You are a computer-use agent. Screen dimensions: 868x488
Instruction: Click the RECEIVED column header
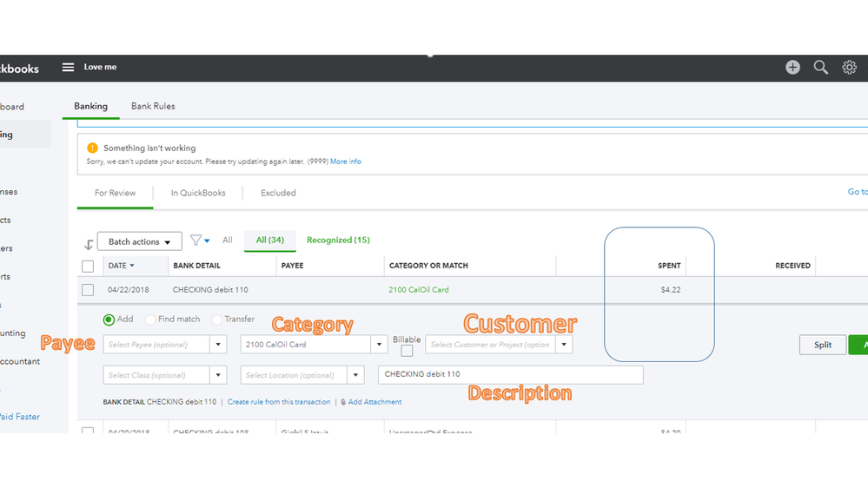pos(792,266)
